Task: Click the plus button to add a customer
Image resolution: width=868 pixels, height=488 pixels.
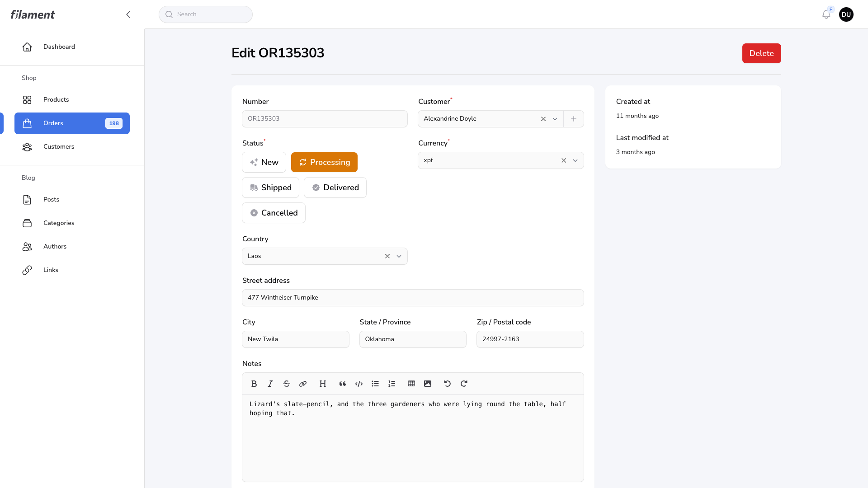Action: (574, 119)
